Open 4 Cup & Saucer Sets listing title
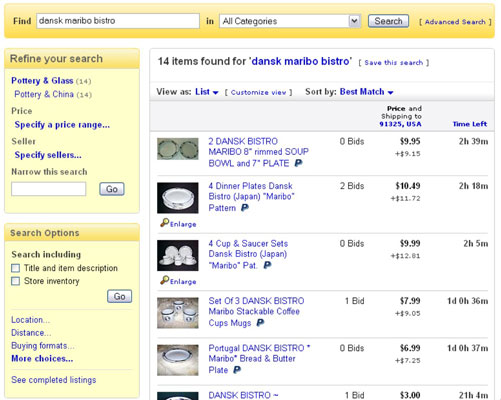The height and width of the screenshot is (400, 501). pyautogui.click(x=248, y=254)
